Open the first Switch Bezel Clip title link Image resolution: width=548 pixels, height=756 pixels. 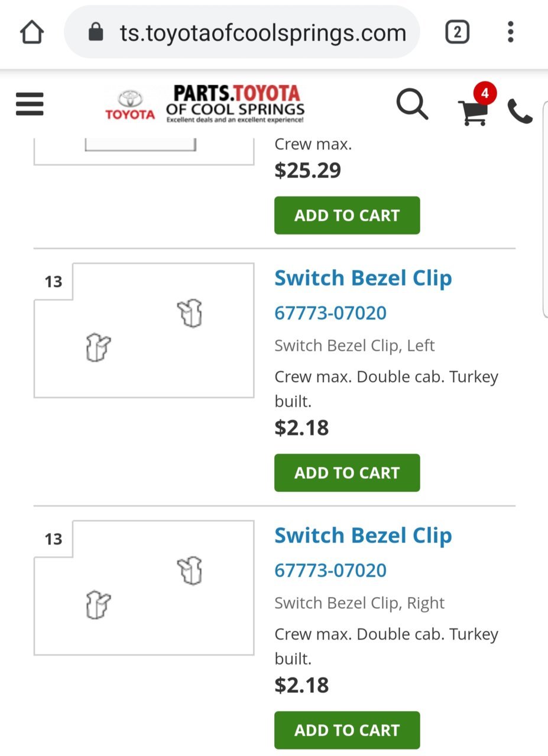363,278
